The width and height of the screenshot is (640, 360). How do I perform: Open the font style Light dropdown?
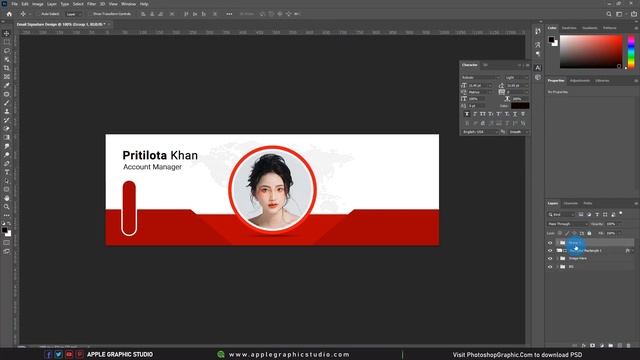[x=517, y=78]
